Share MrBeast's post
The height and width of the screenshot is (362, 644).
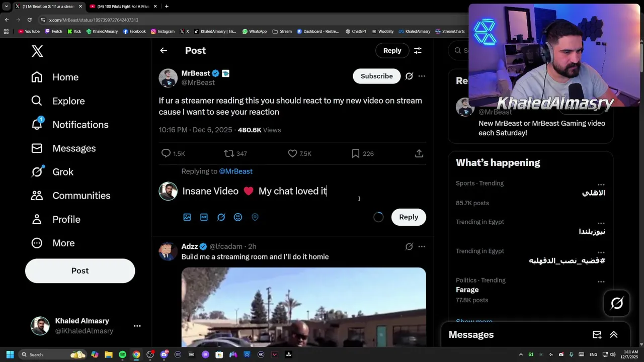(x=419, y=153)
